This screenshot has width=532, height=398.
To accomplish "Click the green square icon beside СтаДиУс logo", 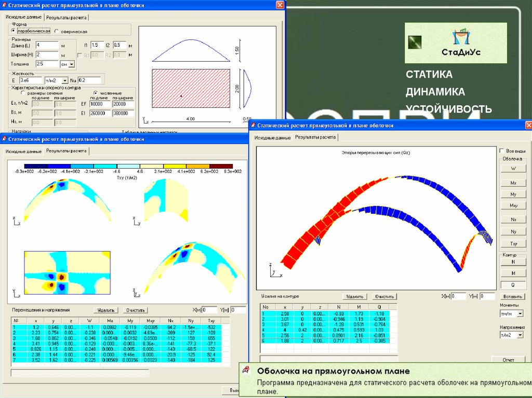I will point(415,43).
